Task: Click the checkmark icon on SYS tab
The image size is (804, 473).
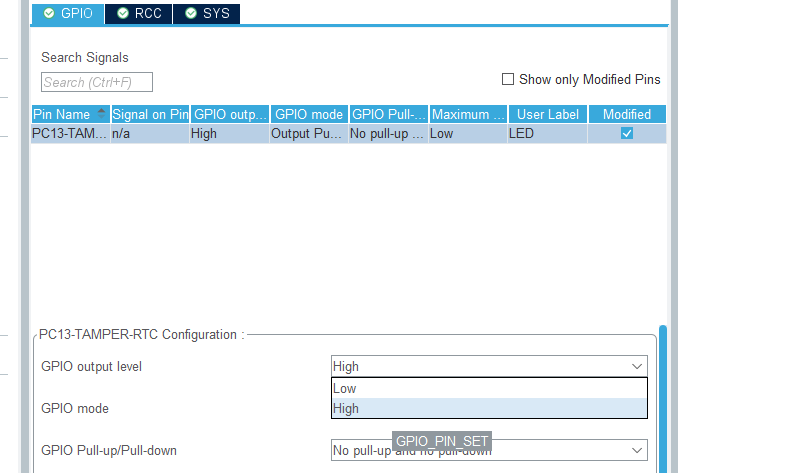Action: pyautogui.click(x=191, y=13)
